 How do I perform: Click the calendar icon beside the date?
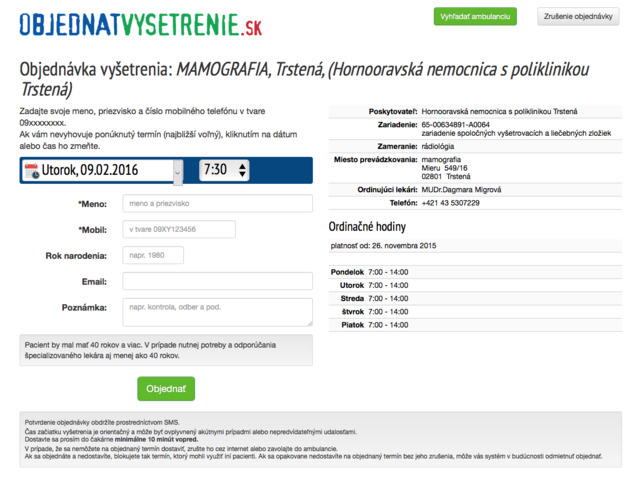[31, 171]
